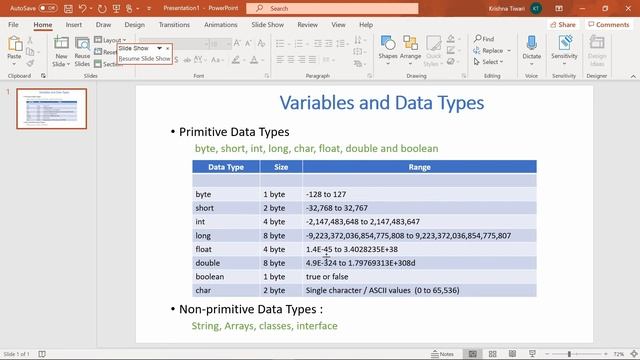640x360 pixels.
Task: Align text left
Action: [280, 60]
